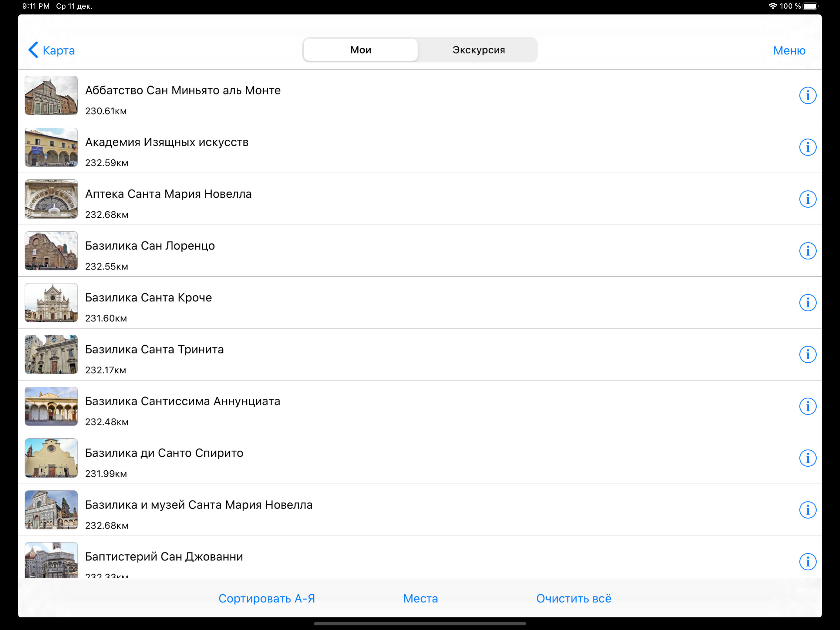Tap Очистить всё
Screen dimensions: 840x630
(574, 598)
